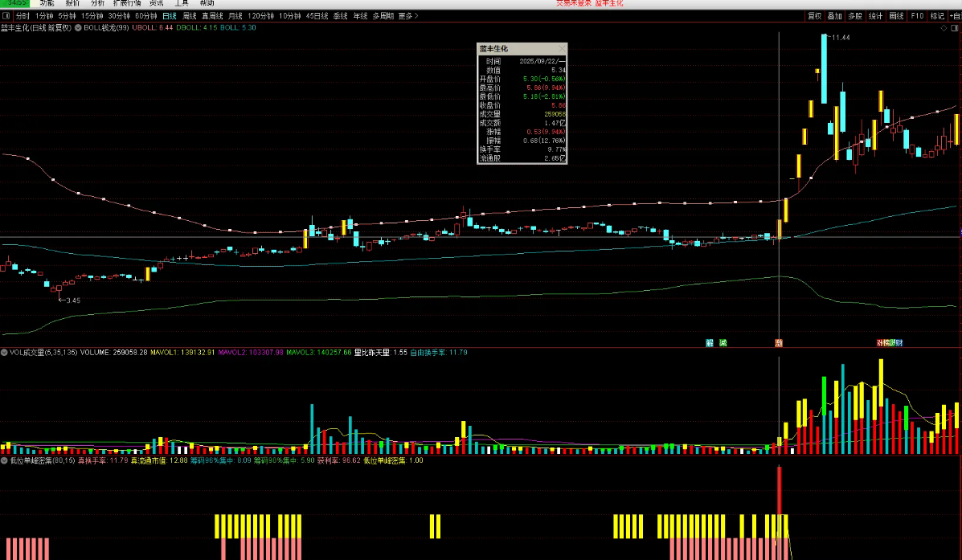Click the 解 event marker icon
The width and height of the screenshot is (962, 560).
710,343
